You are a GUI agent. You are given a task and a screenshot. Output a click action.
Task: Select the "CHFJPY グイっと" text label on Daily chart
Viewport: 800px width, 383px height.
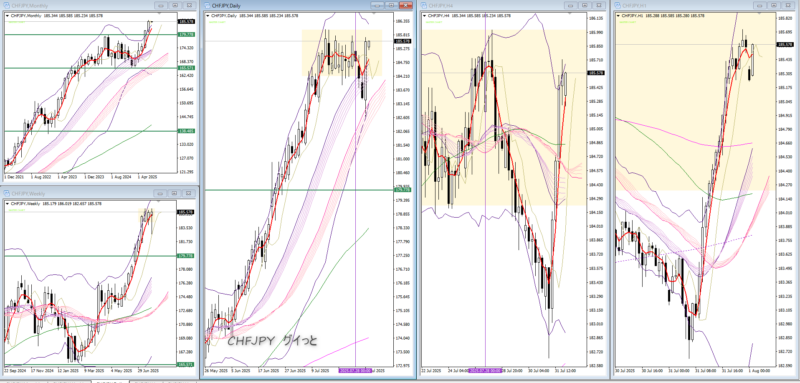coord(272,340)
